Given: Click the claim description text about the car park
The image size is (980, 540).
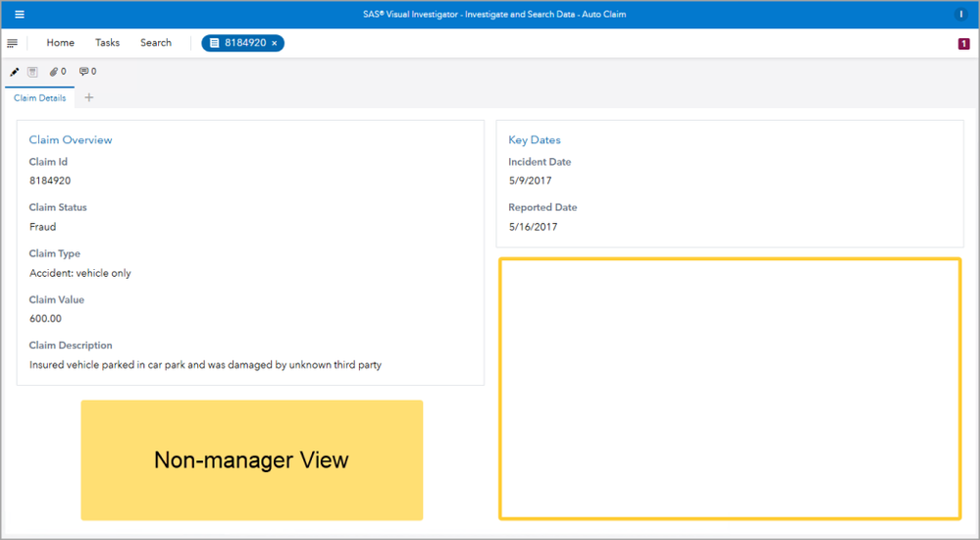Looking at the screenshot, I should point(205,365).
